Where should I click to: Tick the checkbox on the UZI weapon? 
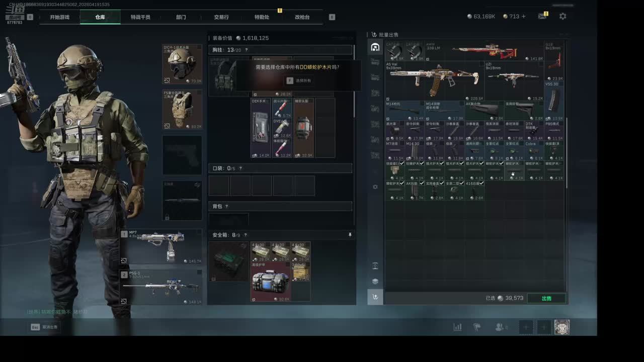tap(541, 64)
